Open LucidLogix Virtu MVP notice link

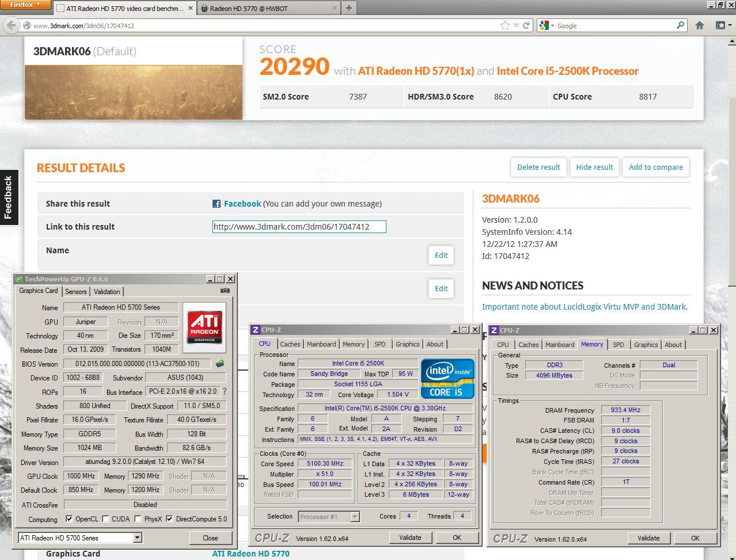(x=585, y=307)
